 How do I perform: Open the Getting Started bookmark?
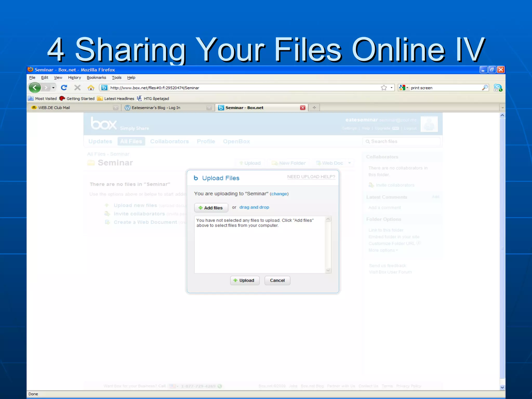(x=77, y=98)
